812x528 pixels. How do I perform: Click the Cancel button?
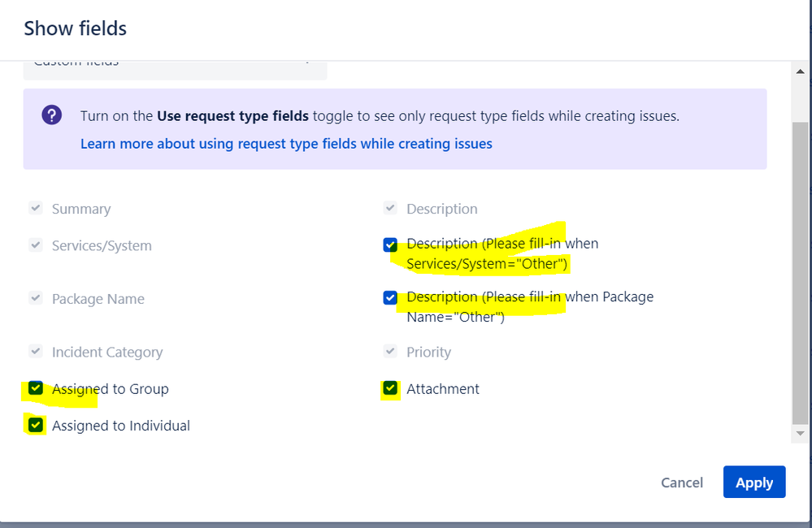(682, 483)
